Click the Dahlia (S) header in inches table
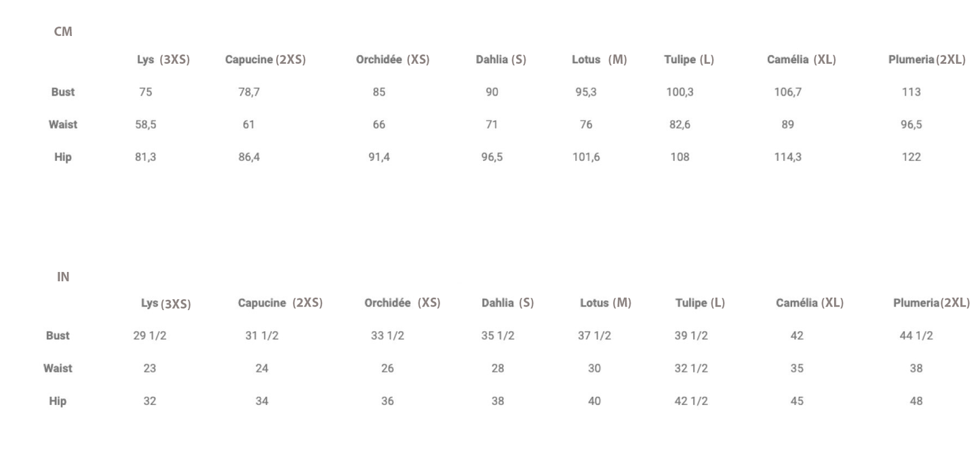 [x=507, y=303]
